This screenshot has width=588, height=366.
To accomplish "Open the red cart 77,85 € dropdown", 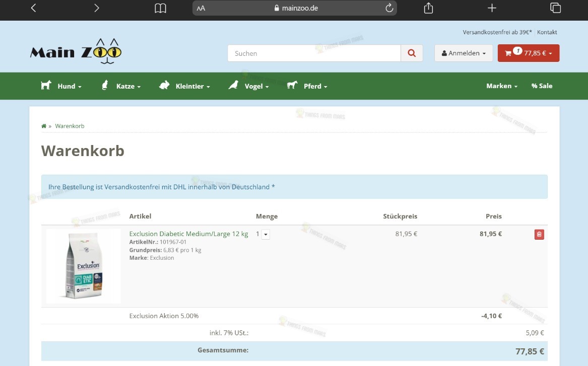I will [x=529, y=53].
